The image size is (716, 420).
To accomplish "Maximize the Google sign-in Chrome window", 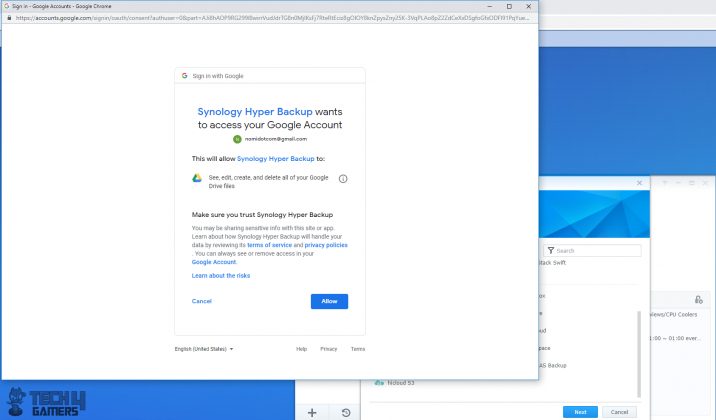I will point(509,6).
